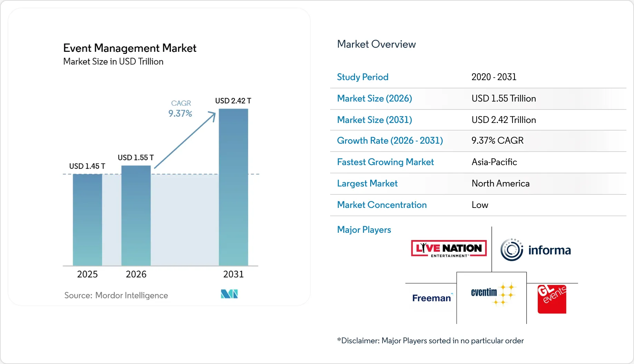Click the Informa logo
634x364 pixels.
tap(536, 250)
